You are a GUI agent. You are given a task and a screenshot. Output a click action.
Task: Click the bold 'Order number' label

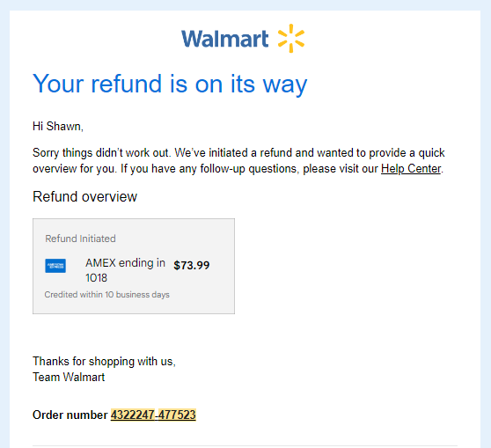point(70,415)
